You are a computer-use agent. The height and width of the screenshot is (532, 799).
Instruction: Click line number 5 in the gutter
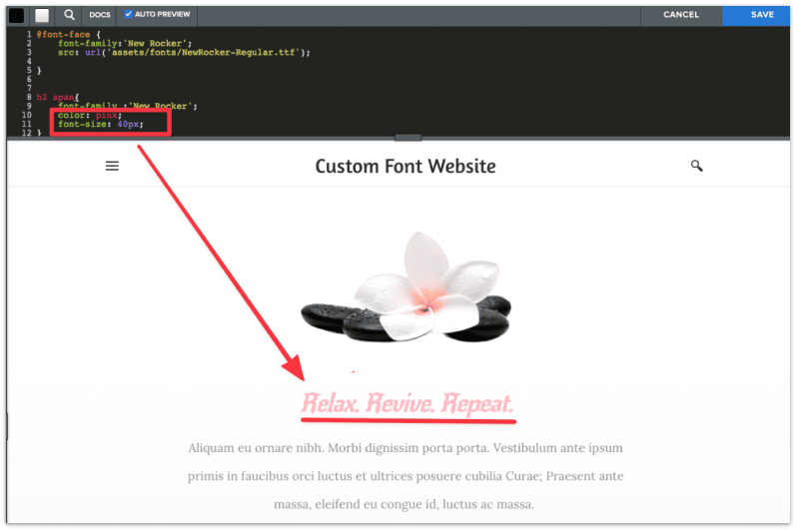31,70
